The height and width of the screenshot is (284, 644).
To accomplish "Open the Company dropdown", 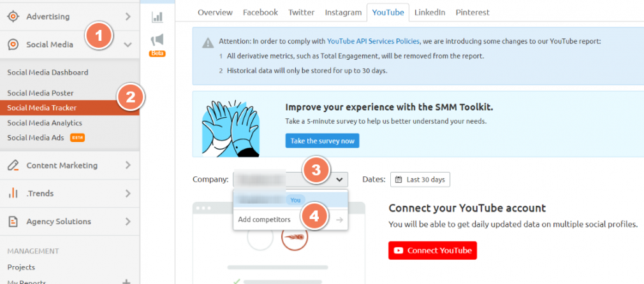I will tap(290, 180).
